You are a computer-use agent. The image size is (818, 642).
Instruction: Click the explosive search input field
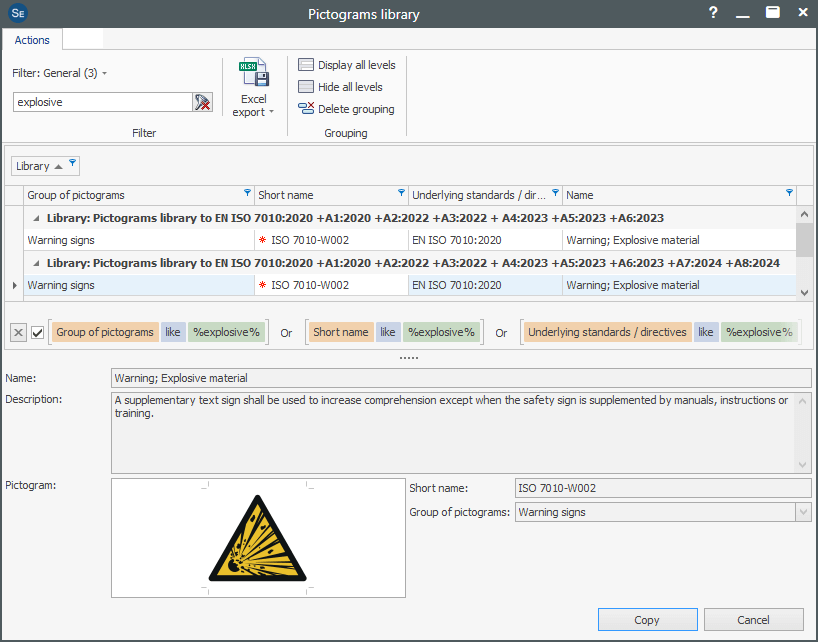tap(101, 102)
